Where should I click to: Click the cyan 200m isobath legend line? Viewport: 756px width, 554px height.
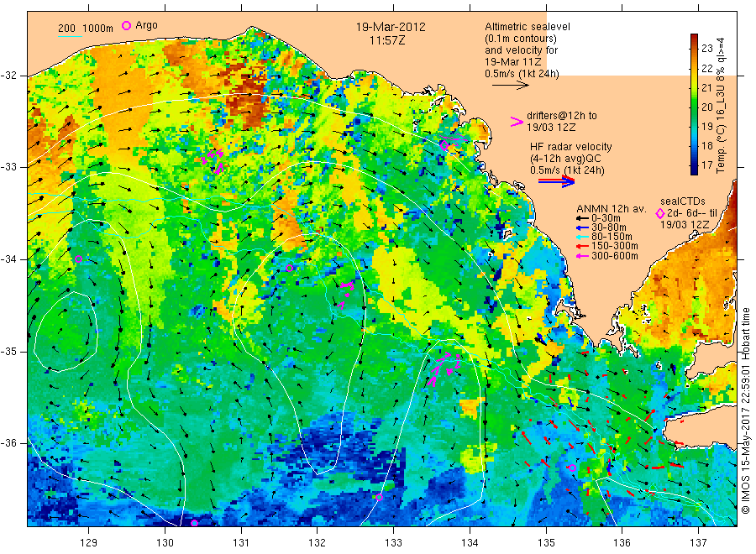click(70, 36)
